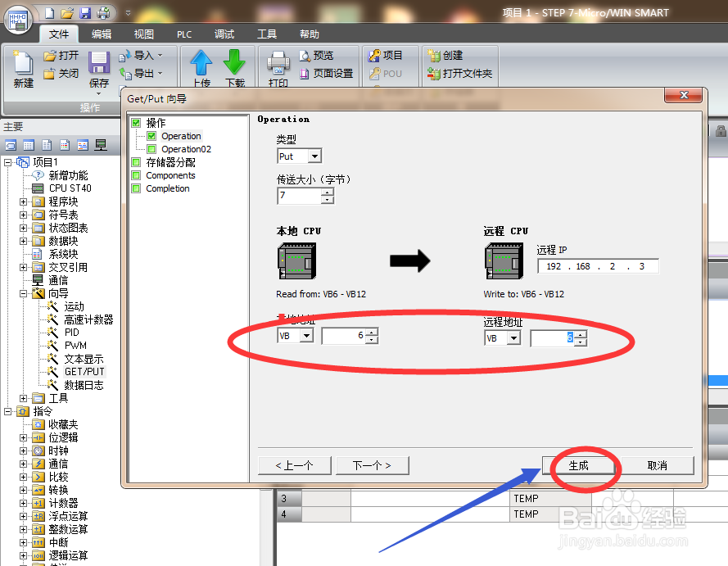The width and height of the screenshot is (728, 566).
Task: Select PID wizard tree item
Action: tap(71, 333)
